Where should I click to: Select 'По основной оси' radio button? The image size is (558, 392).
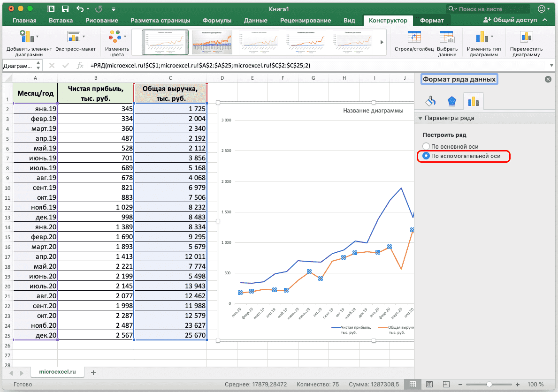point(426,147)
